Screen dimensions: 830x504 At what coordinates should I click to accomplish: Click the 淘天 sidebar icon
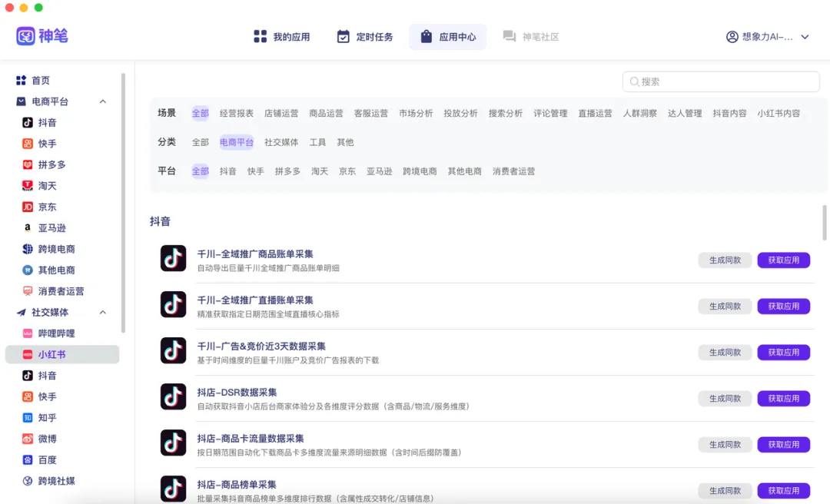pos(28,186)
